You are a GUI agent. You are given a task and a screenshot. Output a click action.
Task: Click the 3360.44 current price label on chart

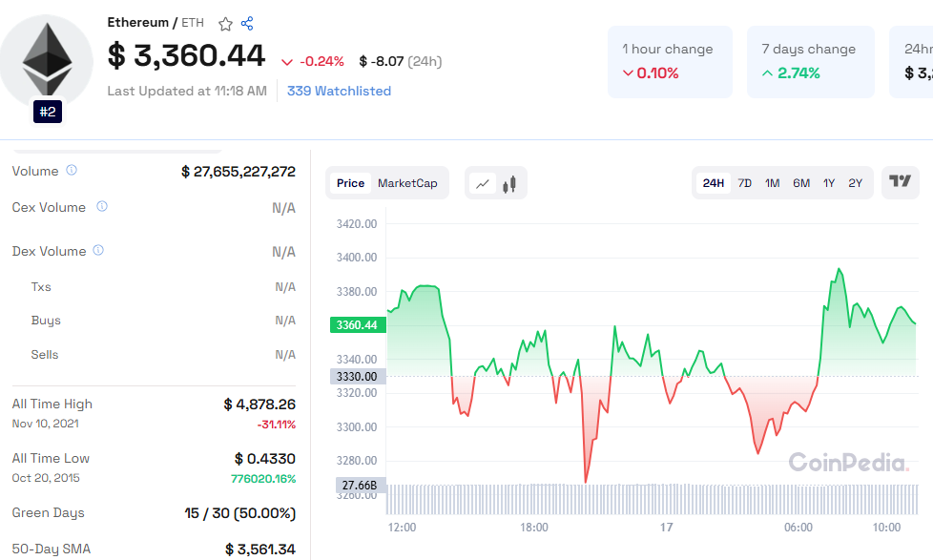pyautogui.click(x=358, y=325)
